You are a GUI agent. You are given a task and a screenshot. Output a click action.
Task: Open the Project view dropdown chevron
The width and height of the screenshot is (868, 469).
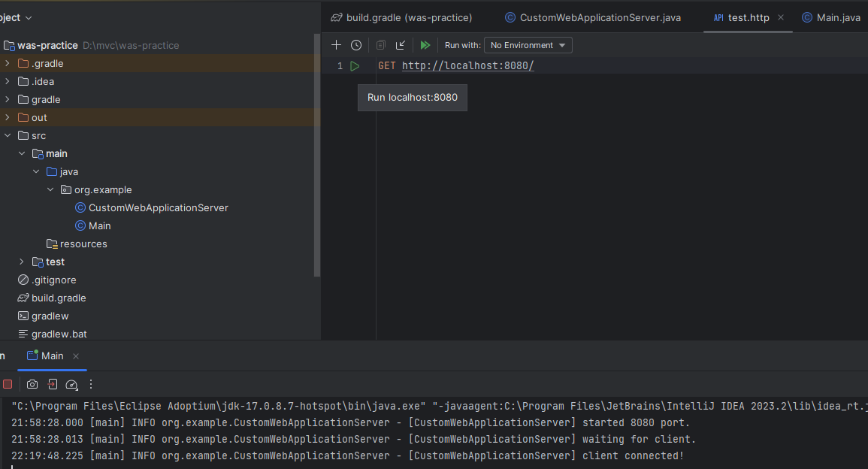(x=29, y=18)
